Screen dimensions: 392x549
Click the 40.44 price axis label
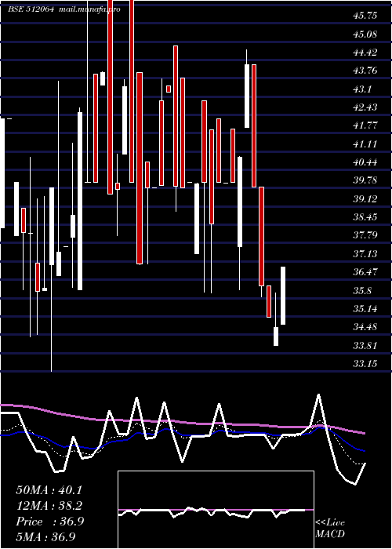[x=365, y=162]
